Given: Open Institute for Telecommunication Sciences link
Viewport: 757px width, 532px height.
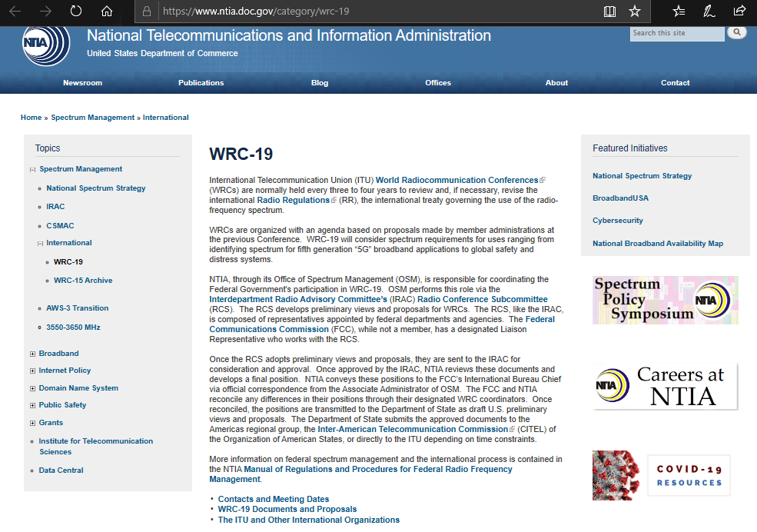Looking at the screenshot, I should [x=96, y=446].
